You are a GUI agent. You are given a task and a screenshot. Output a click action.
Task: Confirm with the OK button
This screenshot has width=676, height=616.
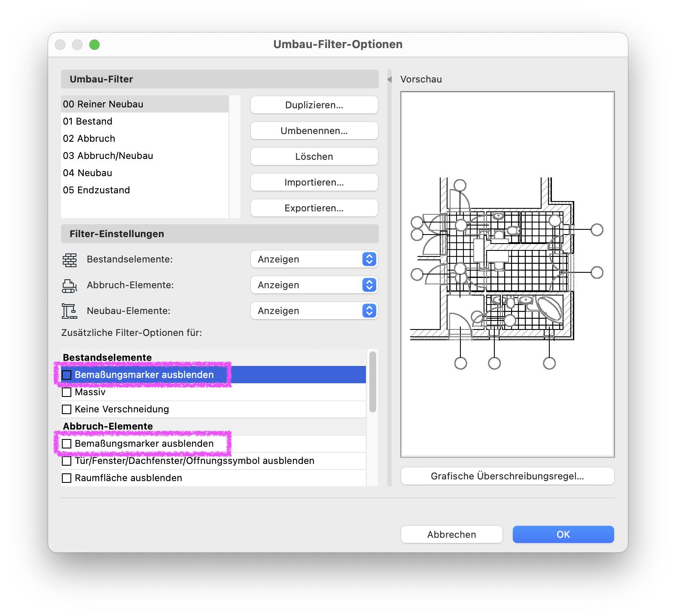pos(563,535)
